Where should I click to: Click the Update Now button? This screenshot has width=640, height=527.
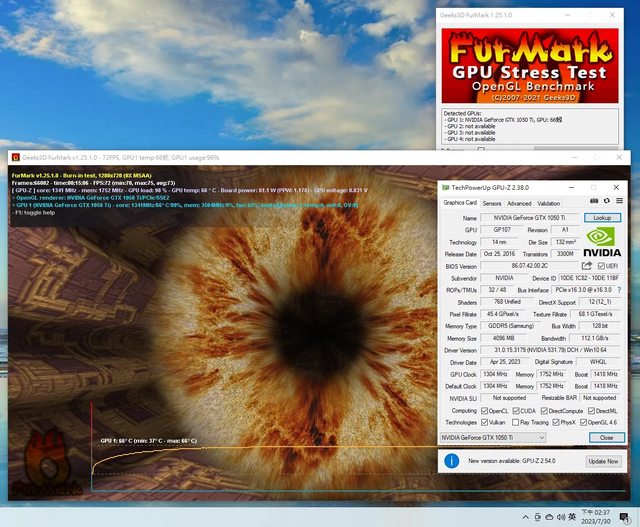click(x=602, y=461)
